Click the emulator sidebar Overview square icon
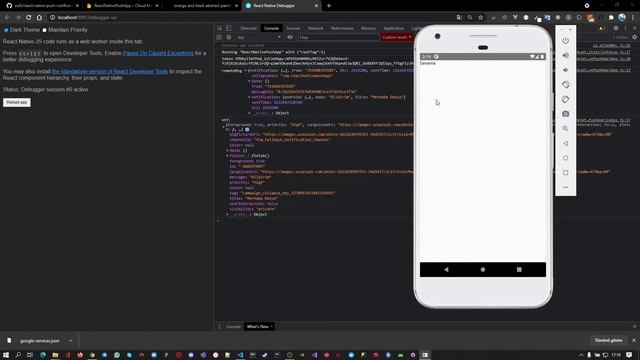 point(565,173)
